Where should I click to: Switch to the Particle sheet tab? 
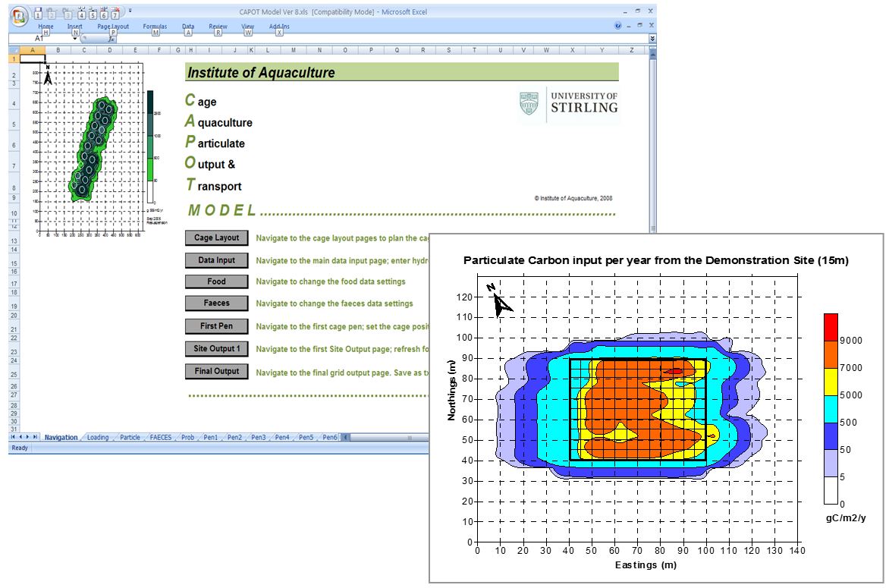[130, 437]
